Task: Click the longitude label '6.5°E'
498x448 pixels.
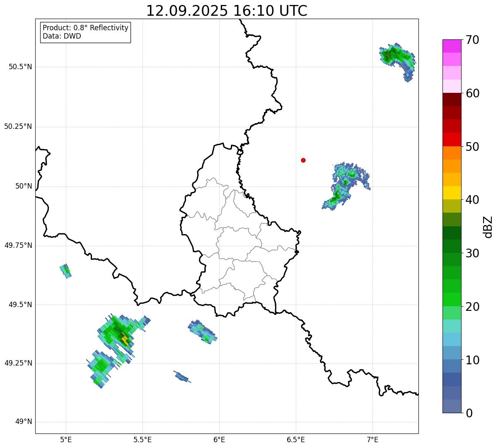Action: (296, 439)
